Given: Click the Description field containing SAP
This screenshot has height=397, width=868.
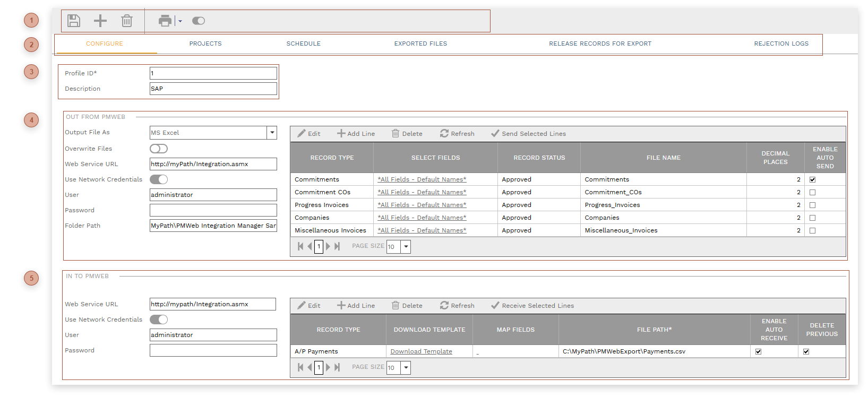Looking at the screenshot, I should point(213,89).
